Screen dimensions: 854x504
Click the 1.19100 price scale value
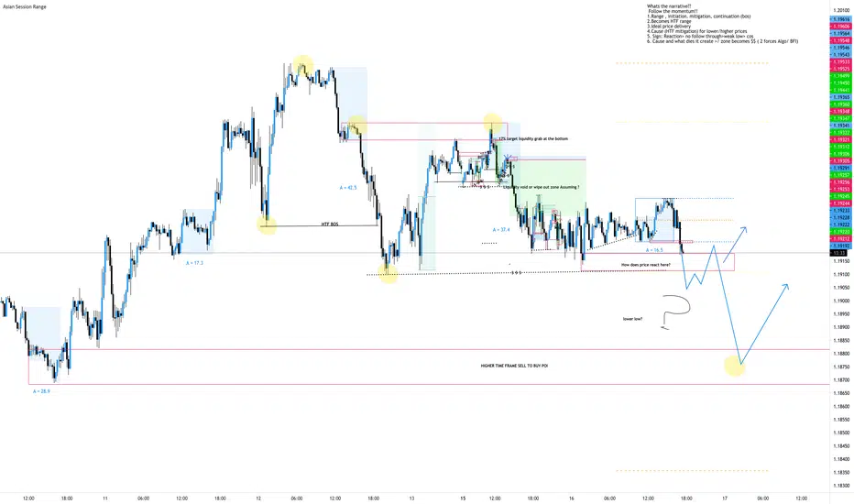[843, 274]
